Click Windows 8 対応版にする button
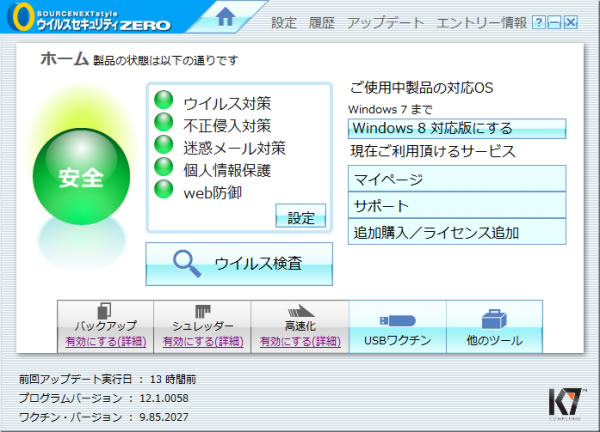600x432 pixels. (457, 129)
